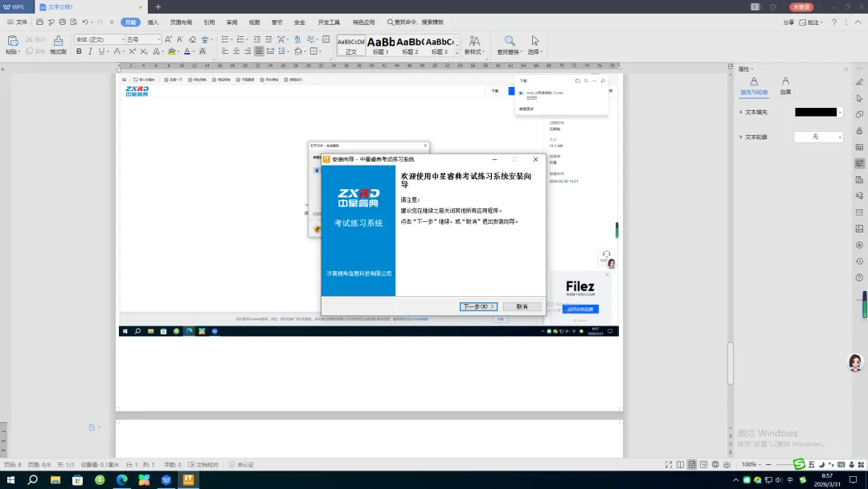
Task: Click the eye protection mode icon in status bar
Action: coord(727,465)
